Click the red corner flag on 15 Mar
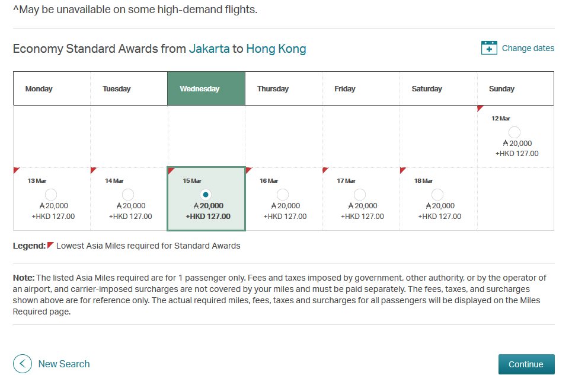 pyautogui.click(x=171, y=172)
